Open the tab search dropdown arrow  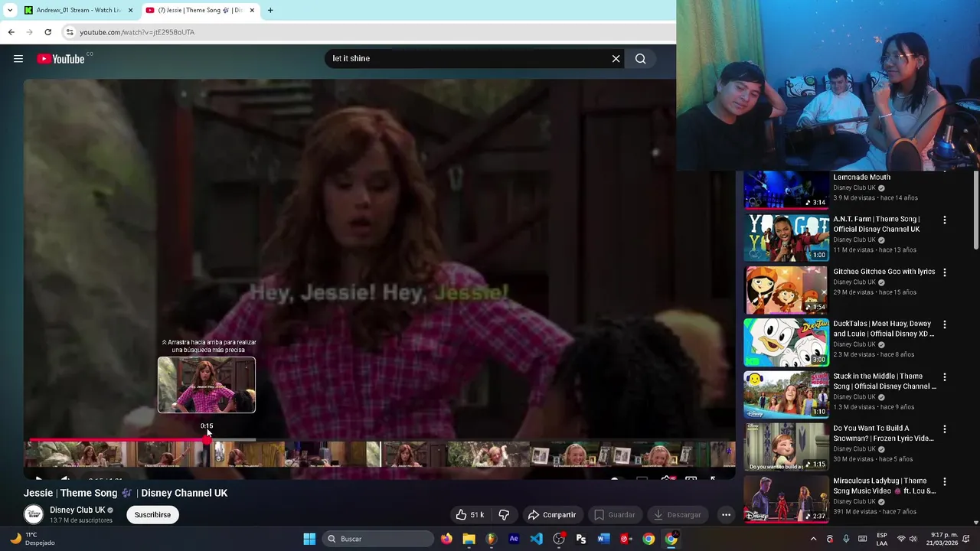(x=10, y=10)
